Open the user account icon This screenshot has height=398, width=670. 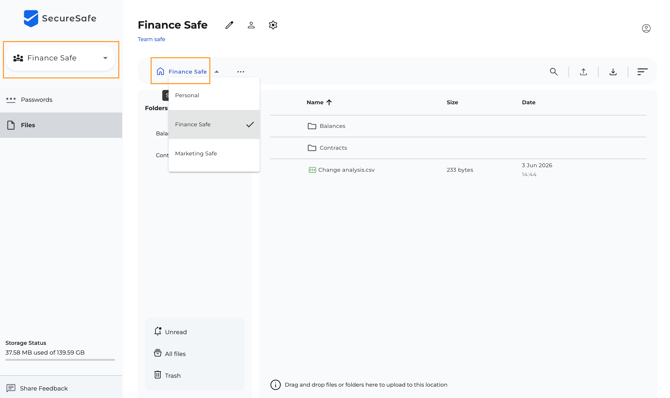(646, 29)
